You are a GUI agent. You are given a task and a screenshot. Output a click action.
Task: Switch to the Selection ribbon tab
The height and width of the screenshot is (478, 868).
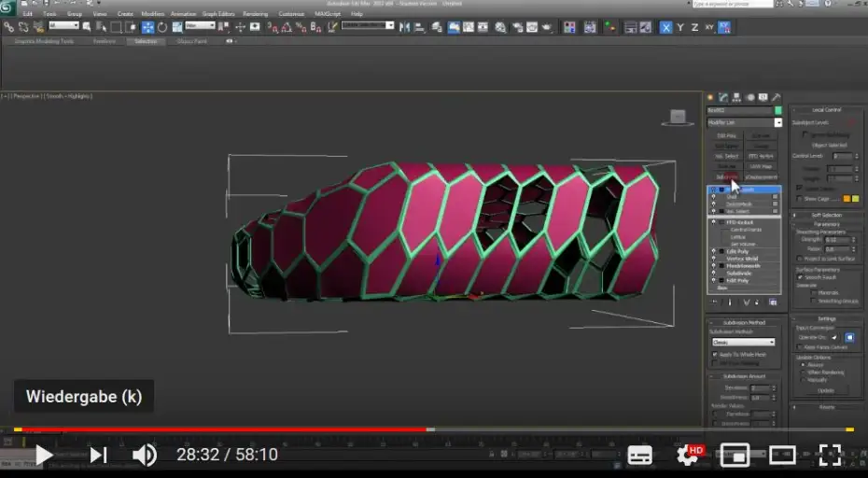pos(146,41)
